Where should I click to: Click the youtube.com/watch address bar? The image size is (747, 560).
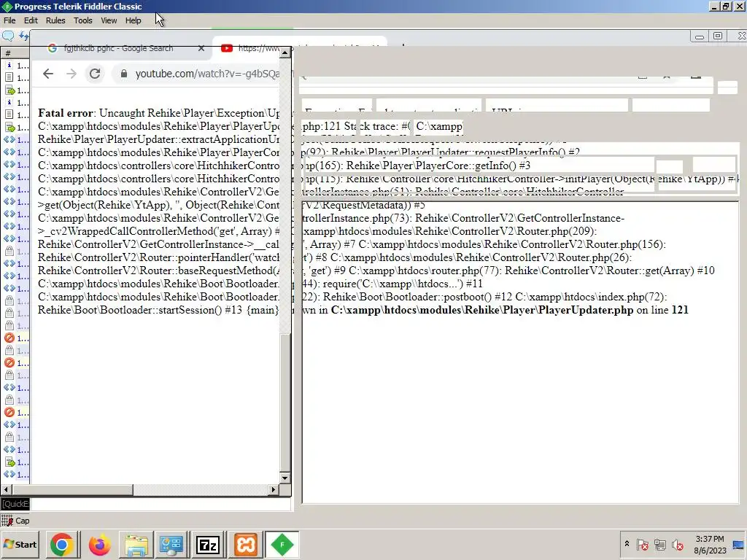[207, 74]
